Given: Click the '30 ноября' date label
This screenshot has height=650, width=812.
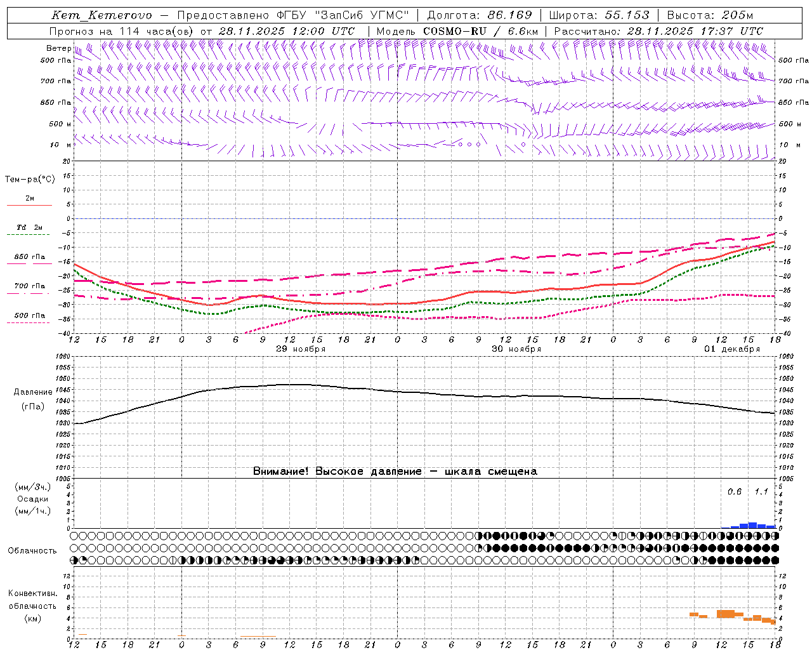Looking at the screenshot, I should coord(516,349).
